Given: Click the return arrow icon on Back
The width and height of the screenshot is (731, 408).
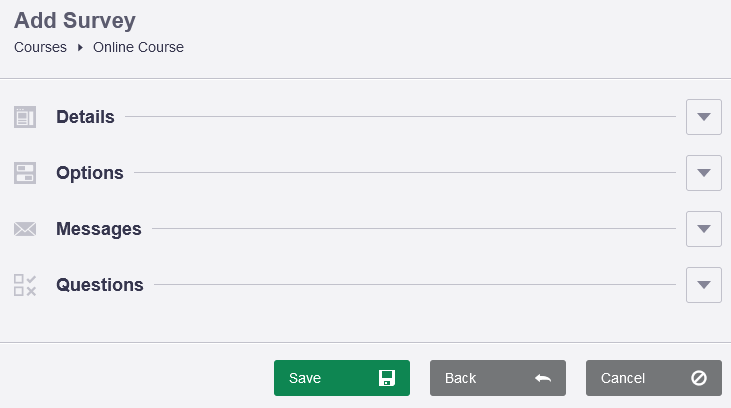Looking at the screenshot, I should (543, 378).
